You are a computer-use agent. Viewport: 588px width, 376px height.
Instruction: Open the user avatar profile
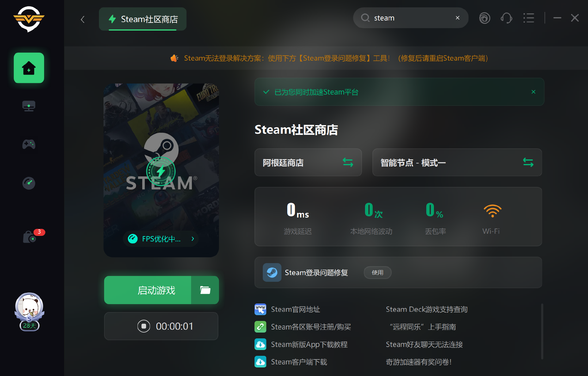29,307
